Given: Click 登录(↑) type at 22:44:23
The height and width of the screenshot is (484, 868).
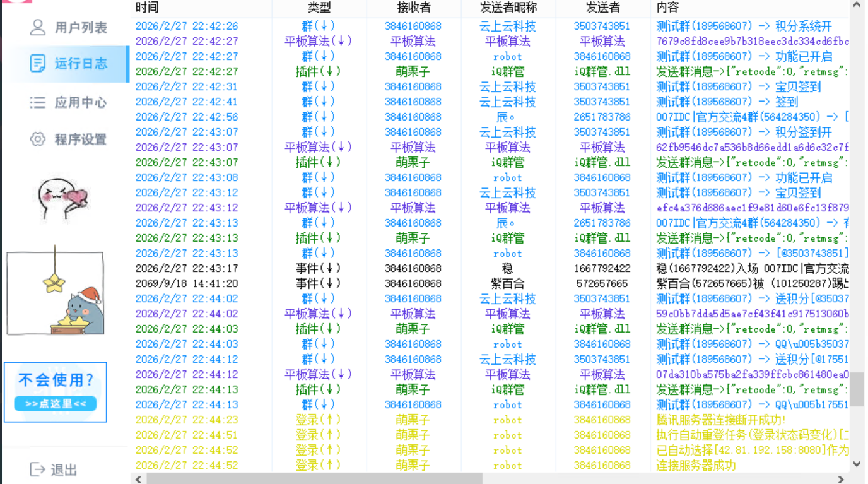Looking at the screenshot, I should pyautogui.click(x=319, y=420).
